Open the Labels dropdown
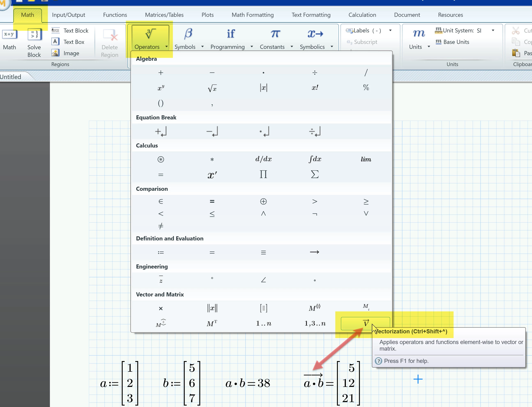The height and width of the screenshot is (407, 532). pos(390,31)
